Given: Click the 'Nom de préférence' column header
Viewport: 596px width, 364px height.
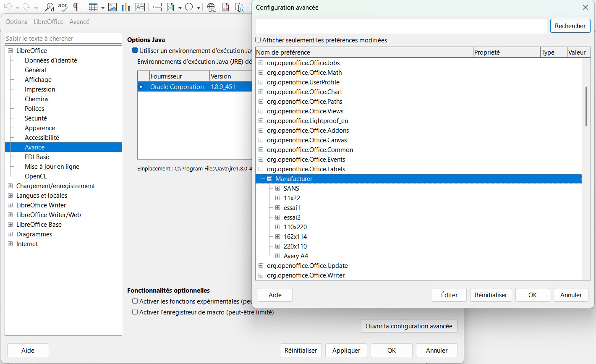Looking at the screenshot, I should click(x=364, y=52).
